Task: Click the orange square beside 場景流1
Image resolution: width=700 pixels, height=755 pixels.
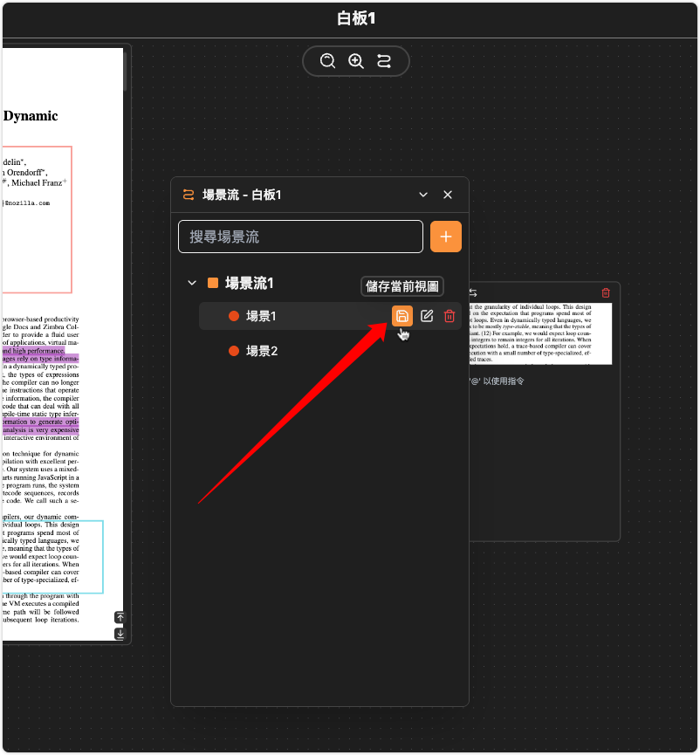Action: tap(213, 283)
